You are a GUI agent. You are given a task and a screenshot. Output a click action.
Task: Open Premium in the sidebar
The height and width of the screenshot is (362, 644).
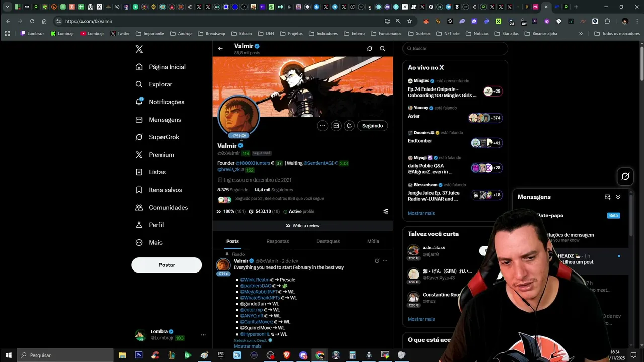pyautogui.click(x=154, y=155)
